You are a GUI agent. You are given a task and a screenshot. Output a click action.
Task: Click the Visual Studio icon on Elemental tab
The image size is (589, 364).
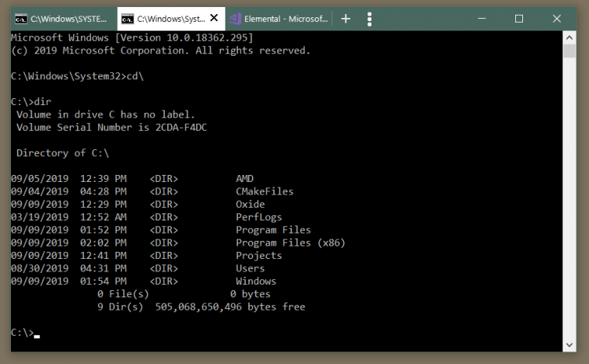[236, 18]
